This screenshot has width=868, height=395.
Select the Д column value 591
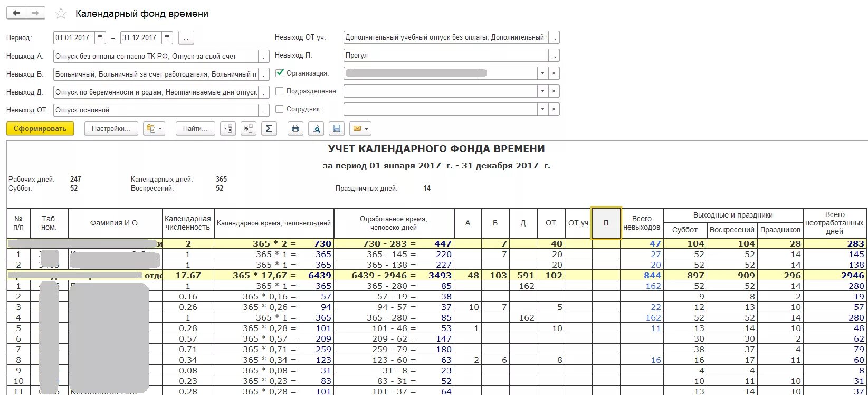523,275
